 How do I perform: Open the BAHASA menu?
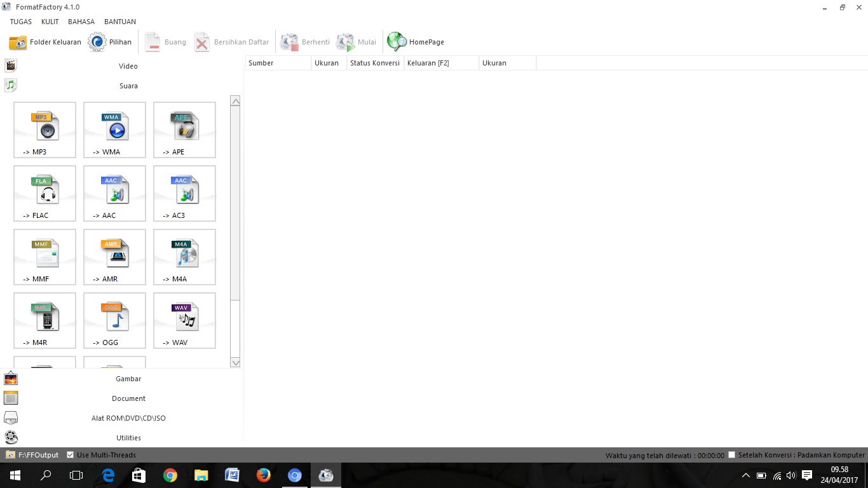point(81,22)
